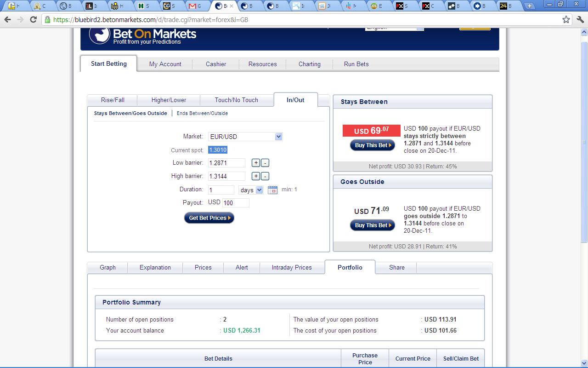Click the Get Bet Prices button

coord(209,218)
